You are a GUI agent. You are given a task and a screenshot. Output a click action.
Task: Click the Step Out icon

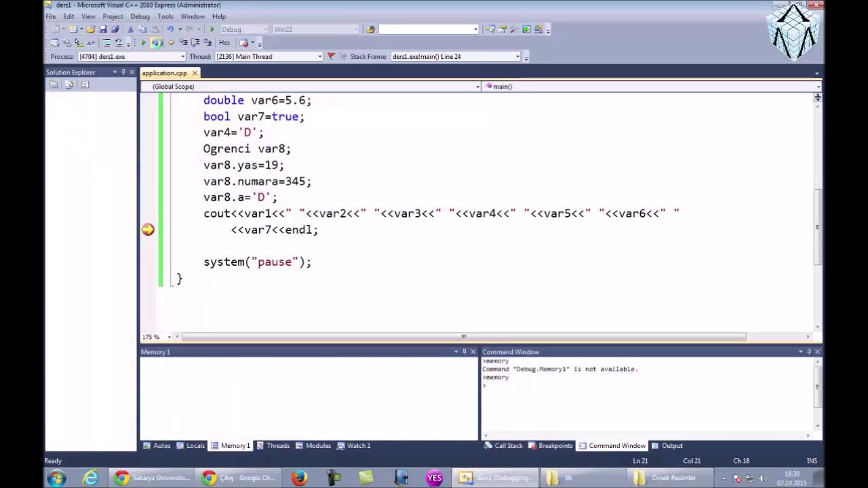[208, 42]
